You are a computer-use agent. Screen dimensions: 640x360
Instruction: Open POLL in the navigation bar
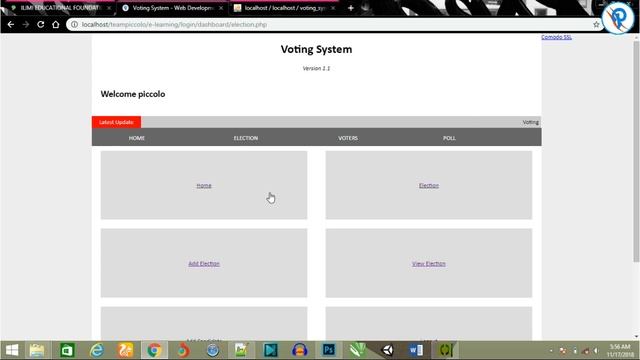pyautogui.click(x=449, y=138)
